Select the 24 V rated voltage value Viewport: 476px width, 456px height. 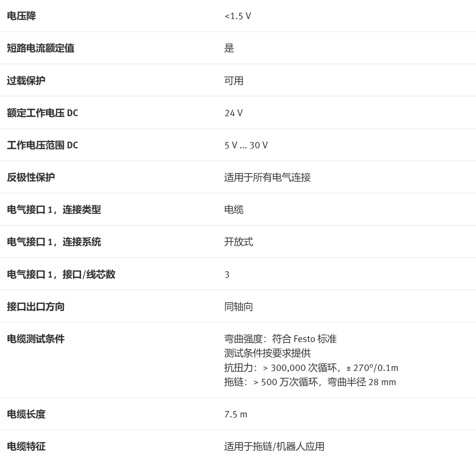pyautogui.click(x=234, y=113)
